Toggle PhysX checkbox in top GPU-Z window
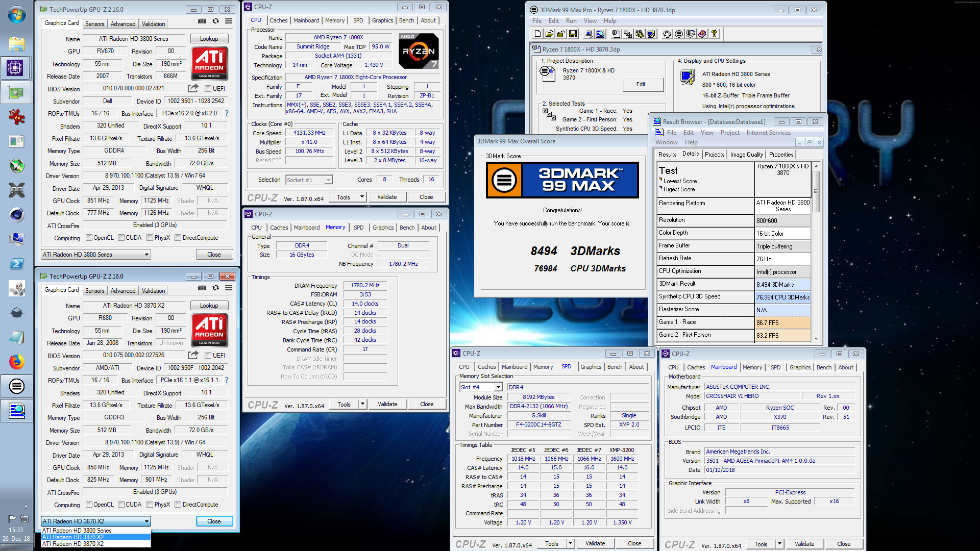 (150, 238)
